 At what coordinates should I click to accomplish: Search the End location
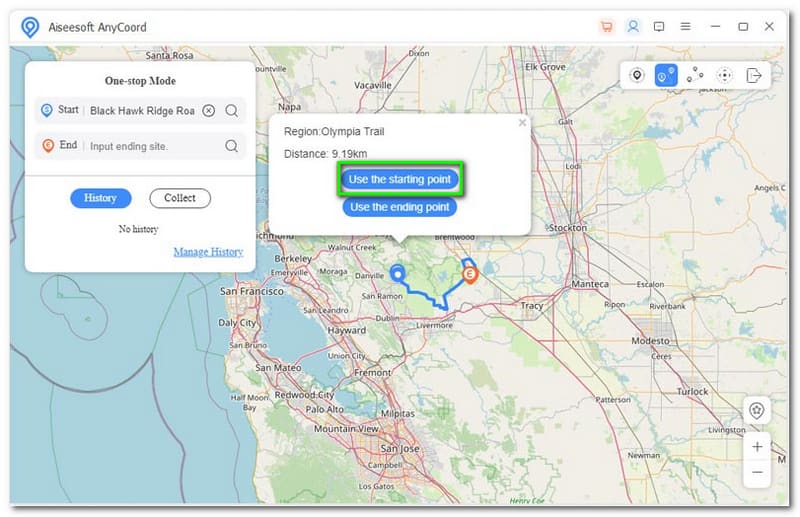(x=231, y=146)
